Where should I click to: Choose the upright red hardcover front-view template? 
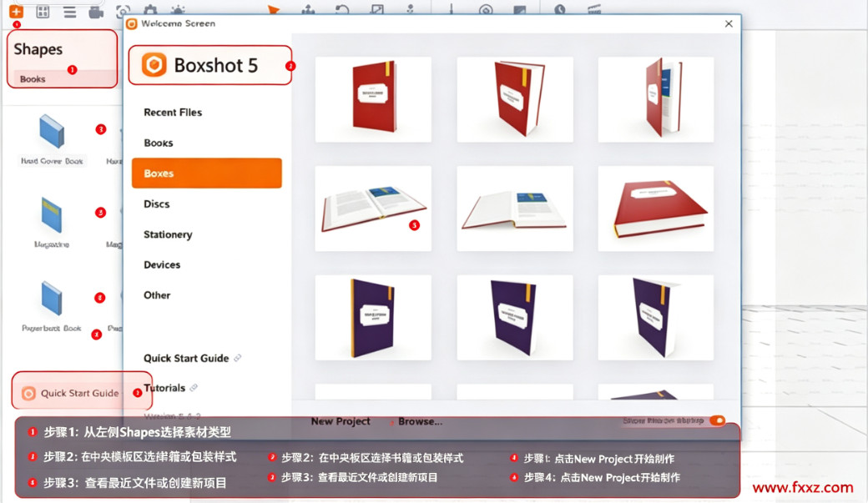click(373, 99)
